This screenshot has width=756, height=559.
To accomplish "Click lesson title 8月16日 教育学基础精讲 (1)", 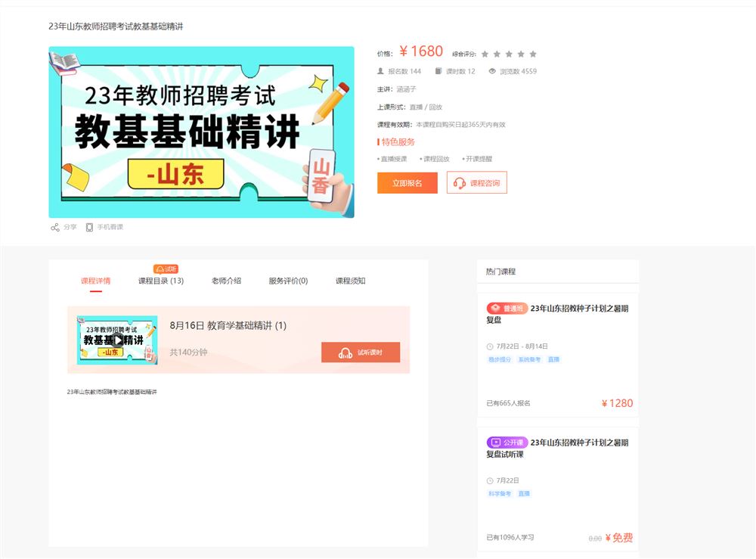I will (x=228, y=325).
